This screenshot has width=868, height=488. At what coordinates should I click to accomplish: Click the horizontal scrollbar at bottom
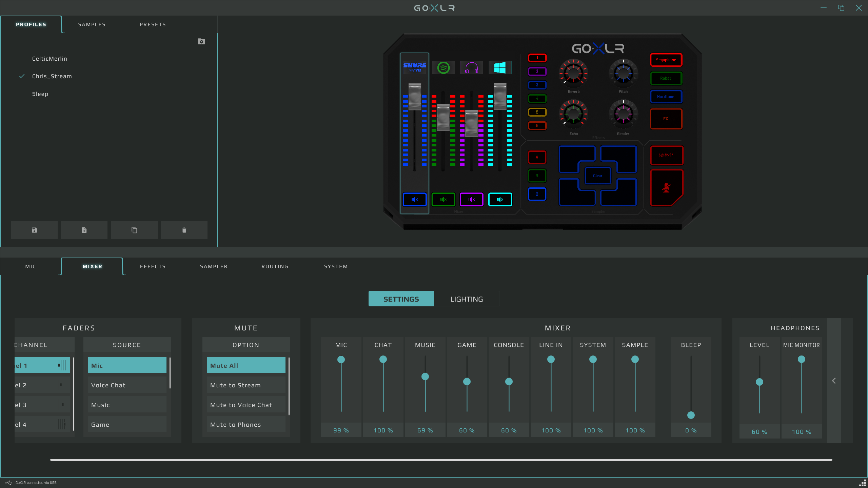click(x=441, y=460)
